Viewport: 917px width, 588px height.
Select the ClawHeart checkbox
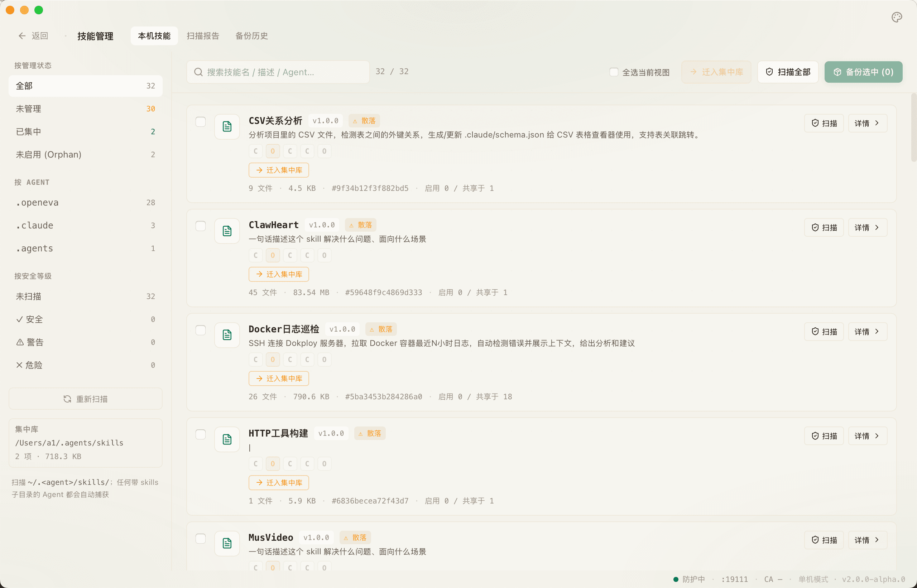point(201,226)
